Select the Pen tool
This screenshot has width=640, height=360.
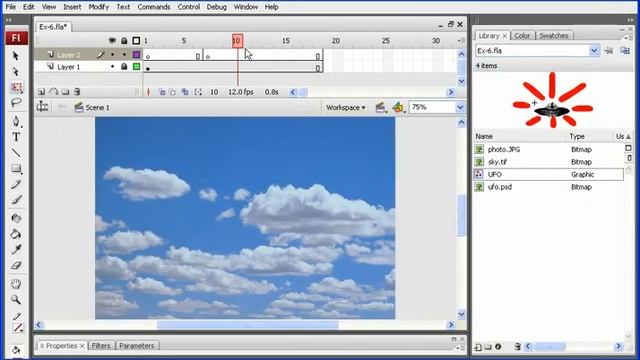click(16, 121)
